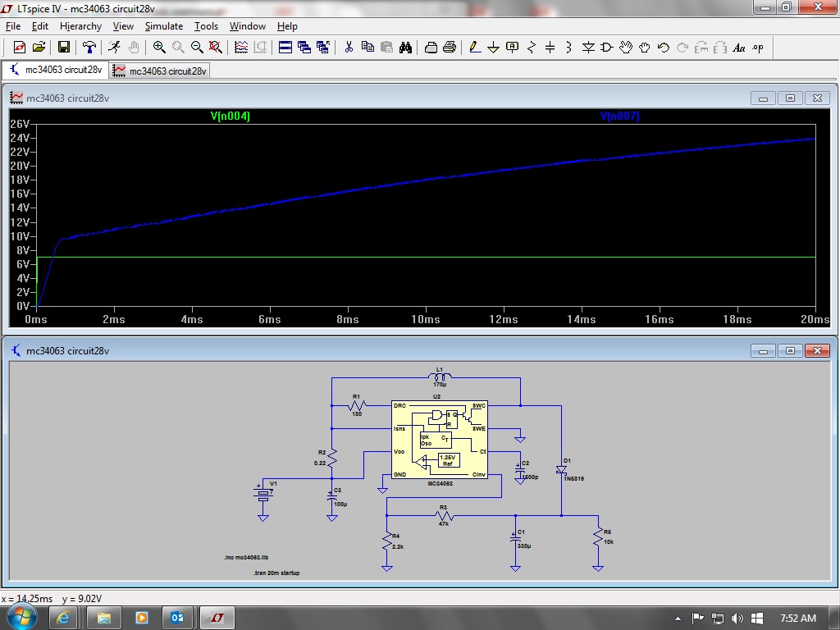The width and height of the screenshot is (840, 630).
Task: Click the V(n004) trace label
Action: [x=230, y=116]
